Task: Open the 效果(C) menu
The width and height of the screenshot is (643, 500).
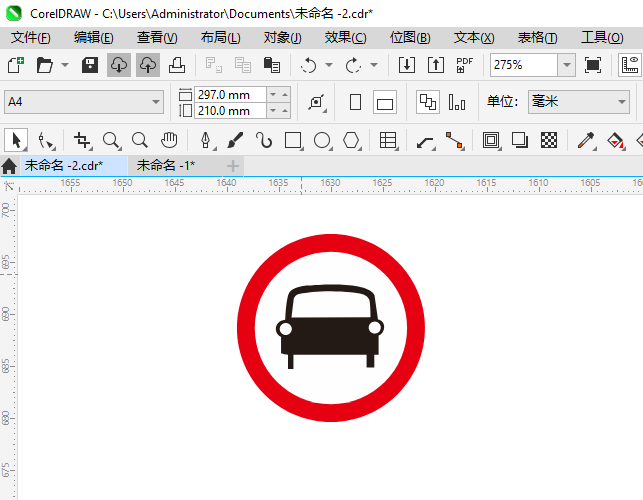Action: click(346, 38)
